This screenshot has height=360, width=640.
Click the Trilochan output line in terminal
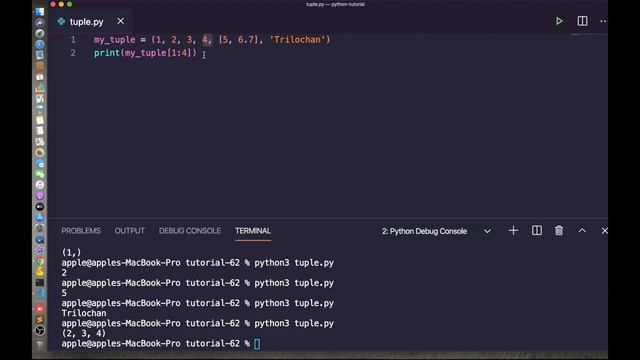(84, 313)
